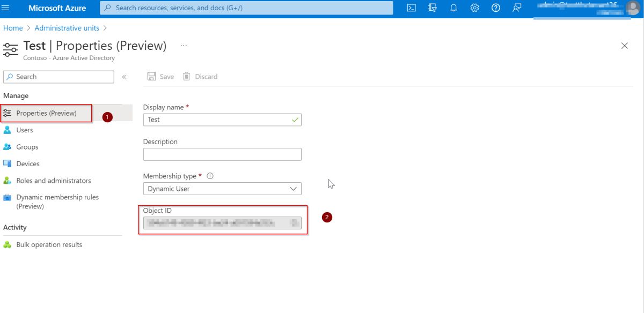Show notifications bell panel
The width and height of the screenshot is (644, 313).
[x=453, y=8]
